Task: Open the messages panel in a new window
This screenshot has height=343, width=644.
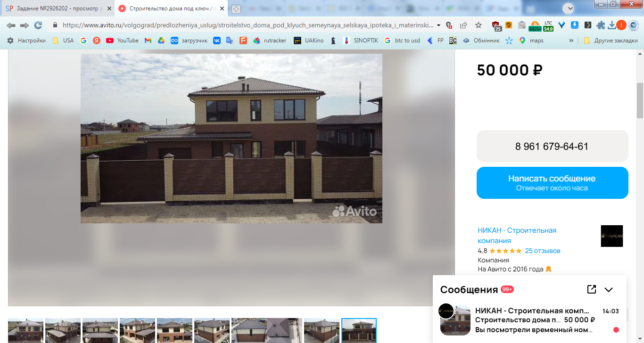Action: click(x=592, y=289)
